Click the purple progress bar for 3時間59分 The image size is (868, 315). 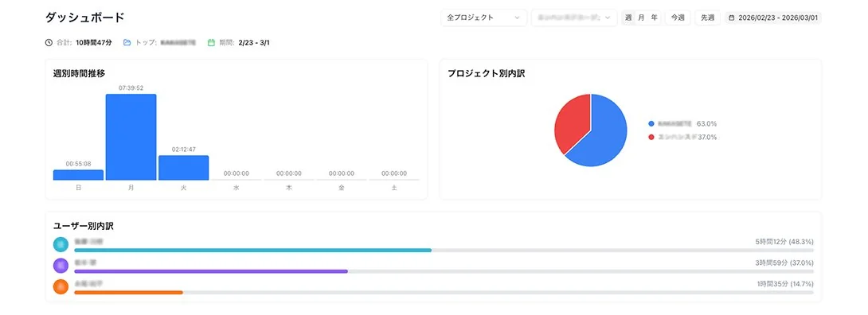(211, 271)
